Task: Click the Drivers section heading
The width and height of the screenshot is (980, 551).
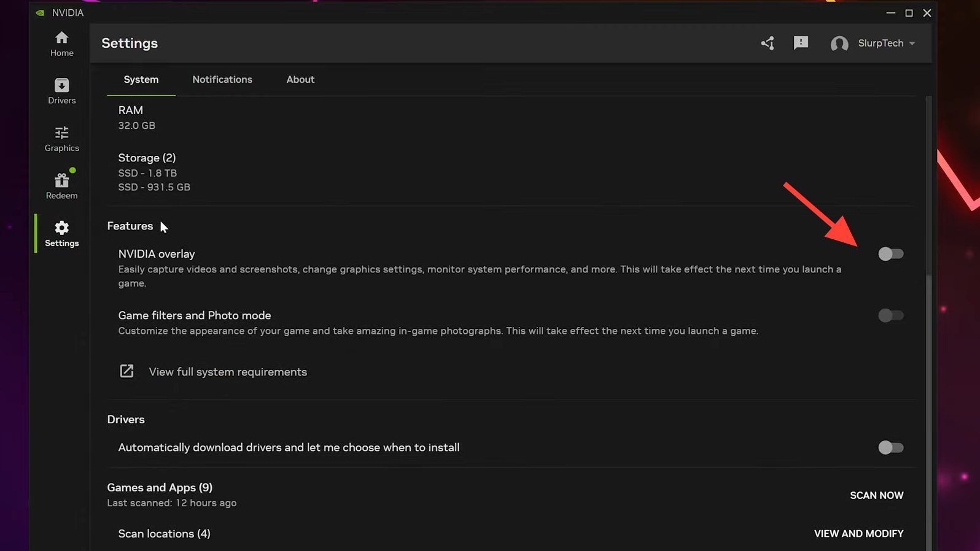Action: tap(126, 419)
